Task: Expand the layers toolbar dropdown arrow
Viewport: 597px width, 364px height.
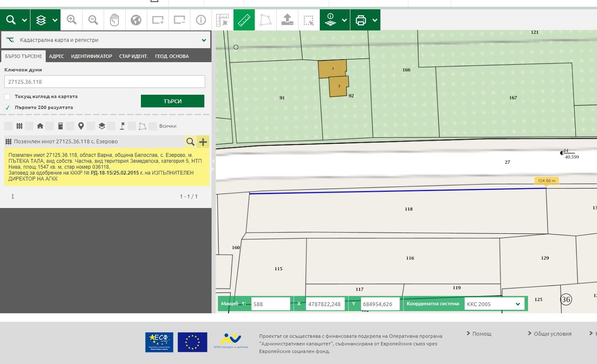Action: pos(55,19)
